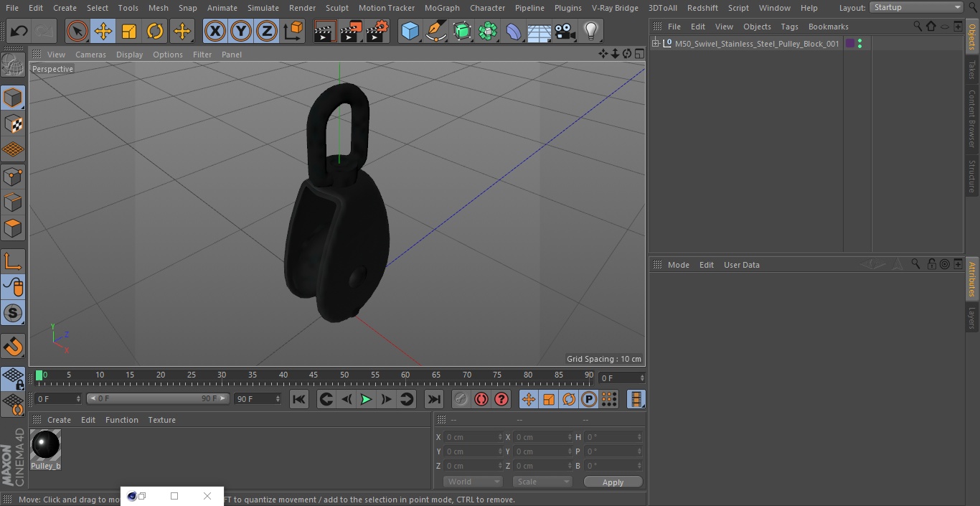This screenshot has width=980, height=506.
Task: Add a camera object
Action: tap(565, 31)
